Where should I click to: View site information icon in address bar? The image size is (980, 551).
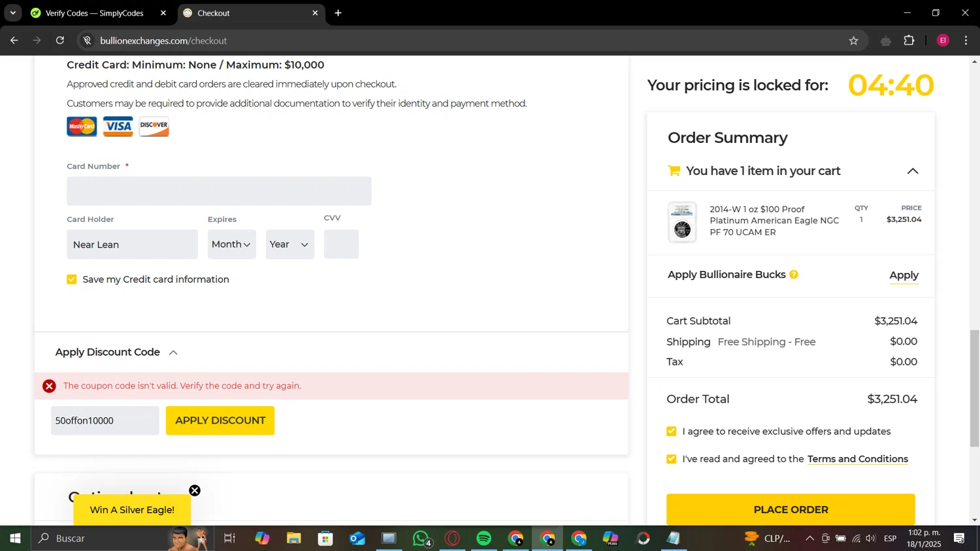pos(87,40)
